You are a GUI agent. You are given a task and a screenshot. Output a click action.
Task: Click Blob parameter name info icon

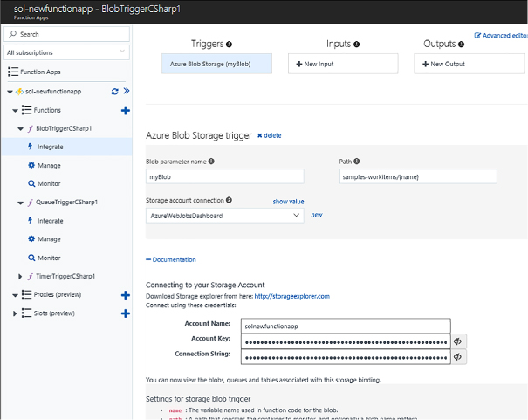[211, 162]
